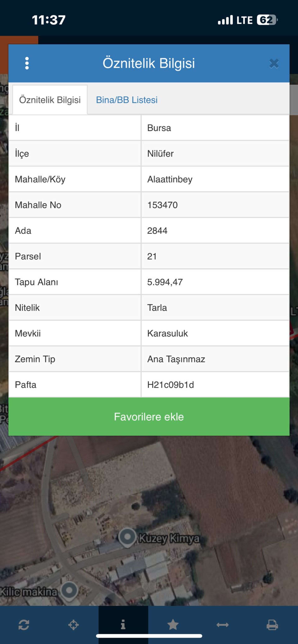The image size is (298, 644).
Task: Tap the Kuzey Kimya map marker
Action: click(127, 537)
